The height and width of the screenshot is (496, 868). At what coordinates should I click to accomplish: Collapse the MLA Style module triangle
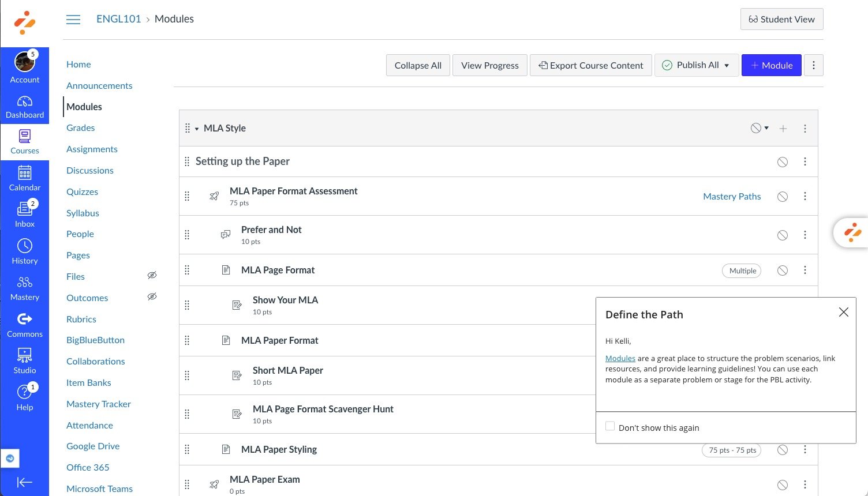click(197, 129)
